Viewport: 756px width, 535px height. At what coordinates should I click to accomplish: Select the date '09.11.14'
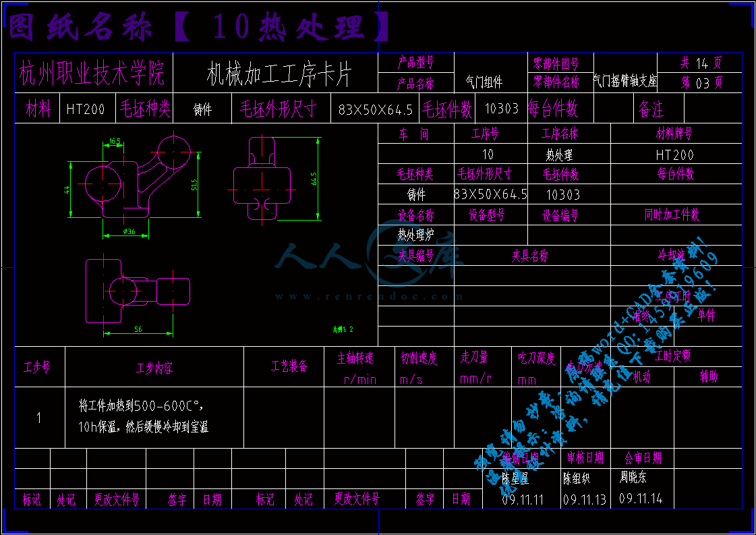point(641,499)
